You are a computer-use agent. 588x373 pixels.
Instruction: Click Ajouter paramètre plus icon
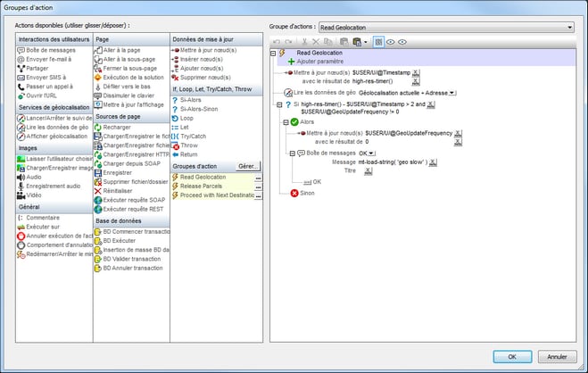[x=291, y=62]
